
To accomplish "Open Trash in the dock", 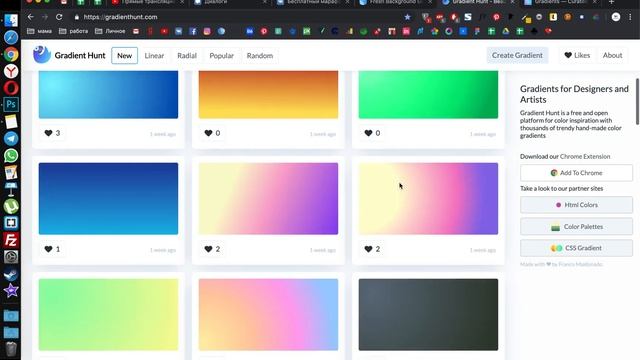I will tap(11, 349).
